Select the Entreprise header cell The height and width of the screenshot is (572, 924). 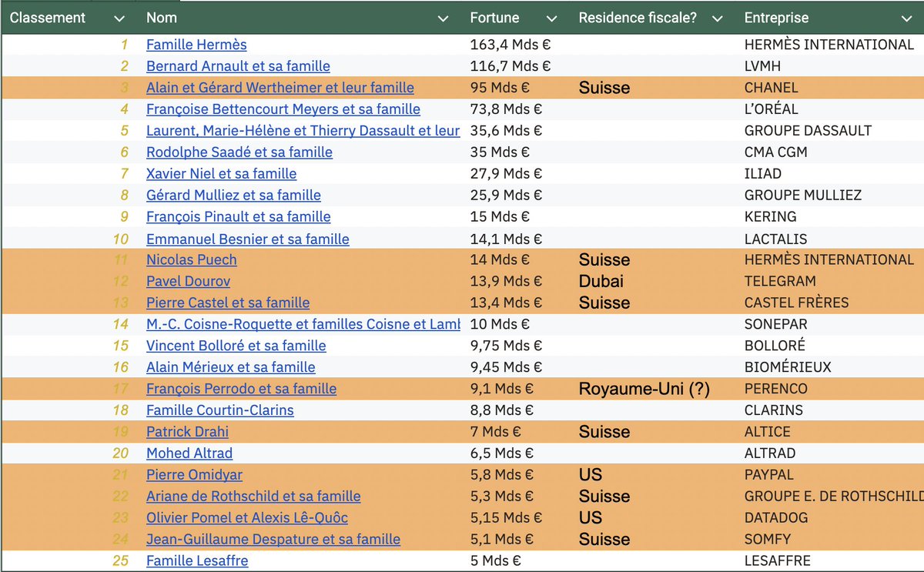tap(776, 18)
